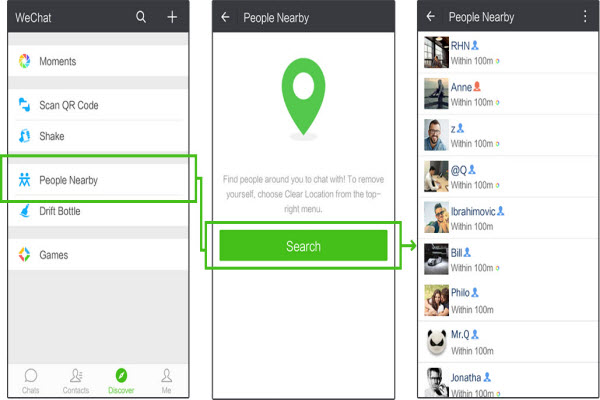This screenshot has width=600, height=400.
Task: Select the Discover tab
Action: coord(121,381)
